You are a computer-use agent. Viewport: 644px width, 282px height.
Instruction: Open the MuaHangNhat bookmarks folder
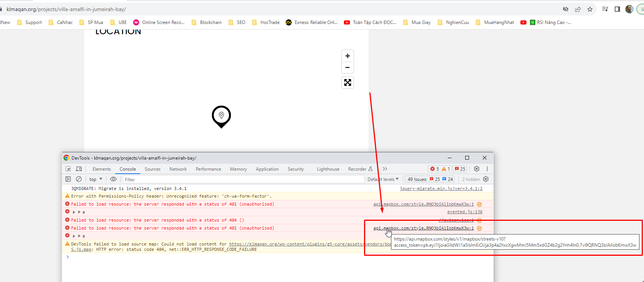495,22
